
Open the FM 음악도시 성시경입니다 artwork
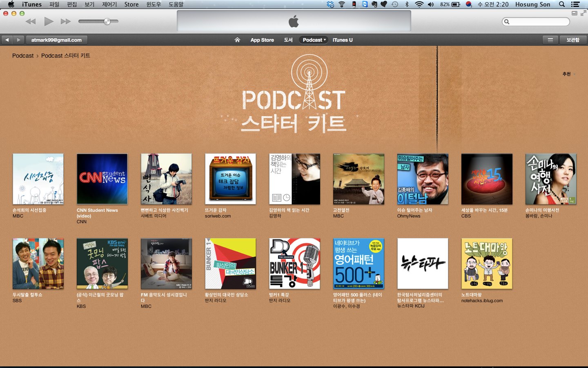pyautogui.click(x=166, y=264)
